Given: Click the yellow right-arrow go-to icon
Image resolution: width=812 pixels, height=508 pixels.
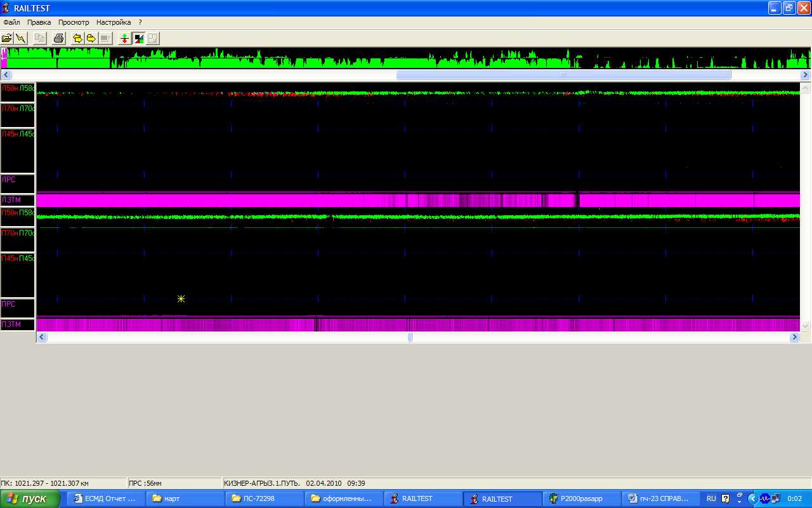Looking at the screenshot, I should (91, 39).
